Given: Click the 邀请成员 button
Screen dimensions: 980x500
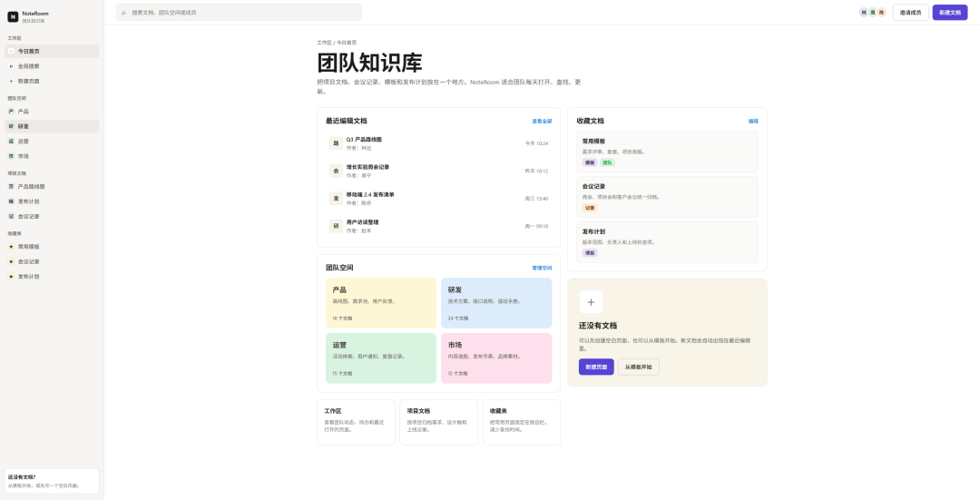Looking at the screenshot, I should coord(911,13).
